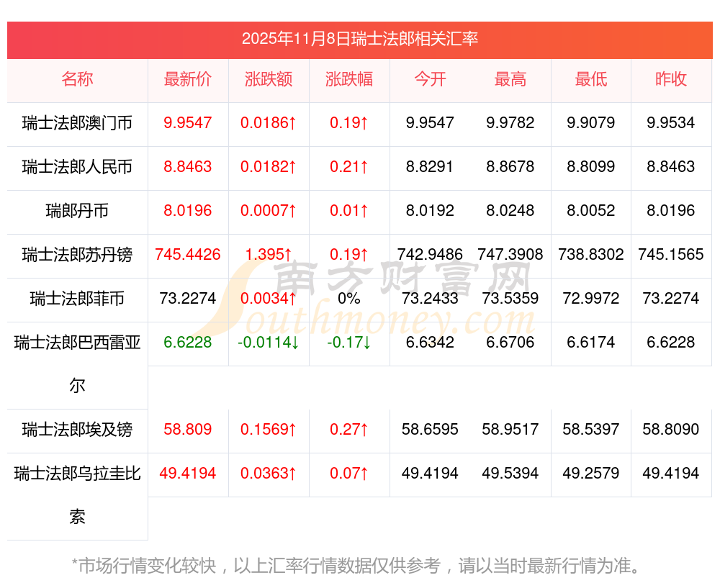The width and height of the screenshot is (720, 588).
Task: Click previous close 58.8090
Action: (671, 429)
